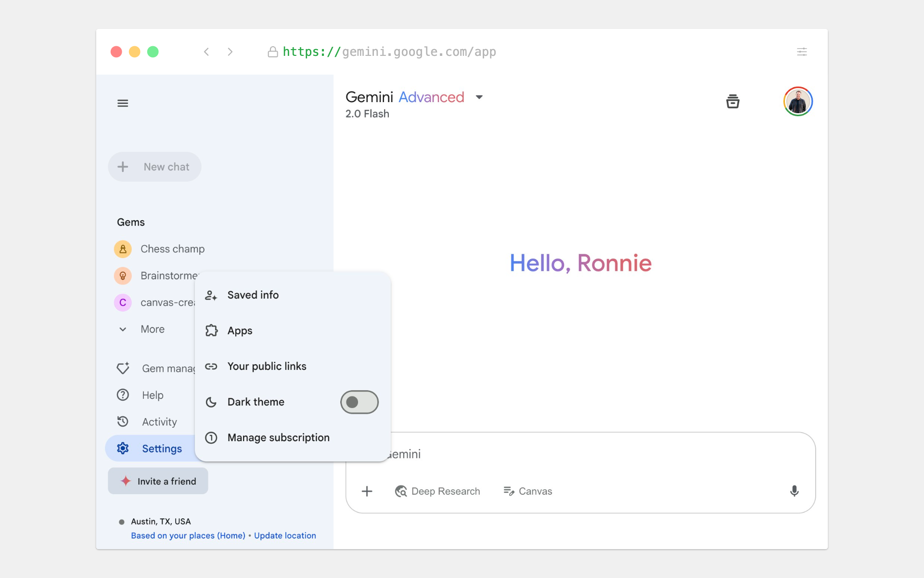The width and height of the screenshot is (924, 578).
Task: Open the Gems storefront icon in header
Action: point(732,102)
